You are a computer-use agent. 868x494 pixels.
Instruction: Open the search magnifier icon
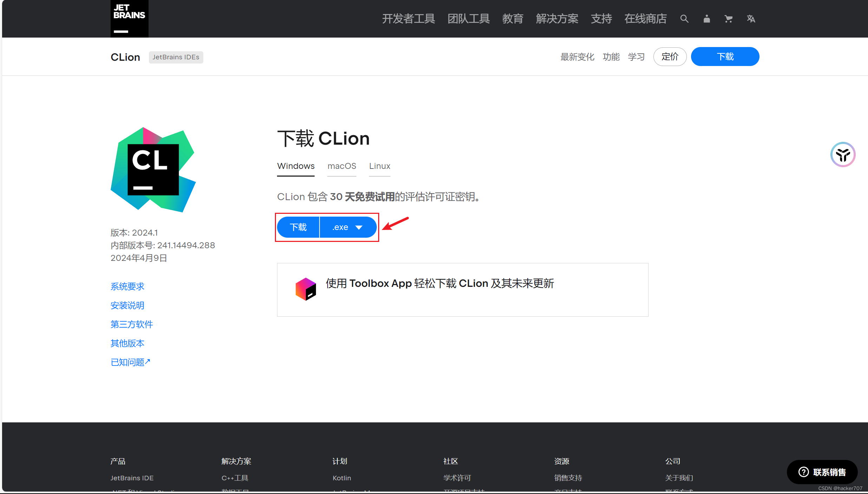pos(684,19)
